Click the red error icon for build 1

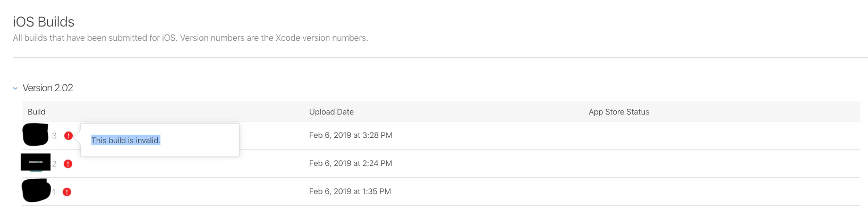67,192
